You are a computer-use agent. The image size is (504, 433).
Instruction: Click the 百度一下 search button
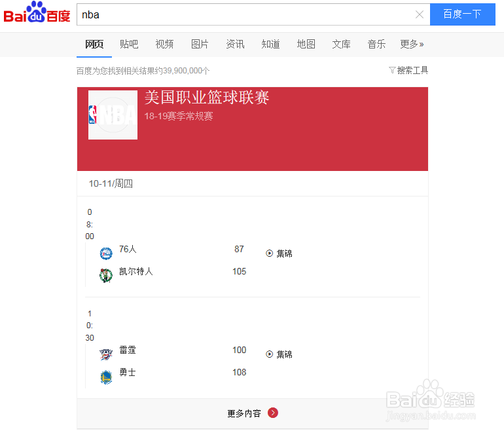[463, 14]
